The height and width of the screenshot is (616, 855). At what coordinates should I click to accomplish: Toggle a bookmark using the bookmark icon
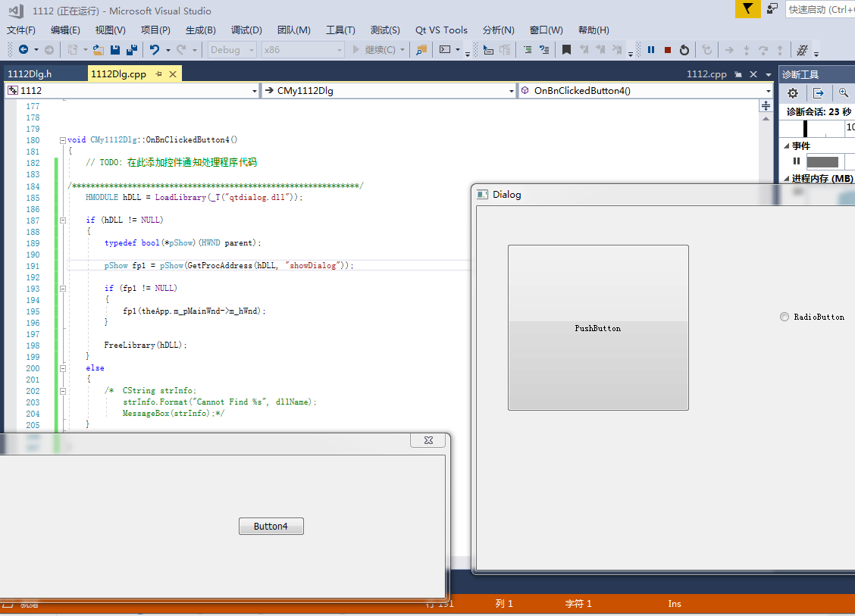click(x=566, y=50)
